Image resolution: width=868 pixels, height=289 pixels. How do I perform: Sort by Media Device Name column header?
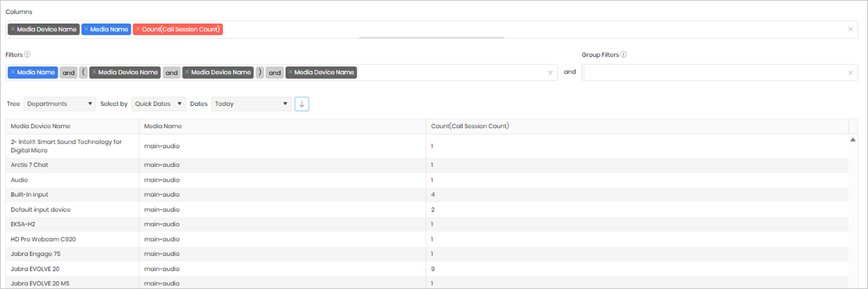point(72,126)
